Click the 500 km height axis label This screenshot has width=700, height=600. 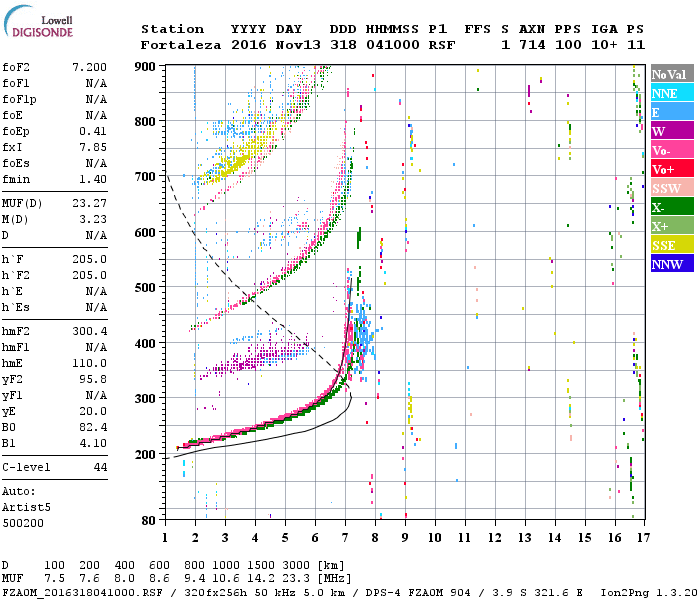click(x=145, y=288)
